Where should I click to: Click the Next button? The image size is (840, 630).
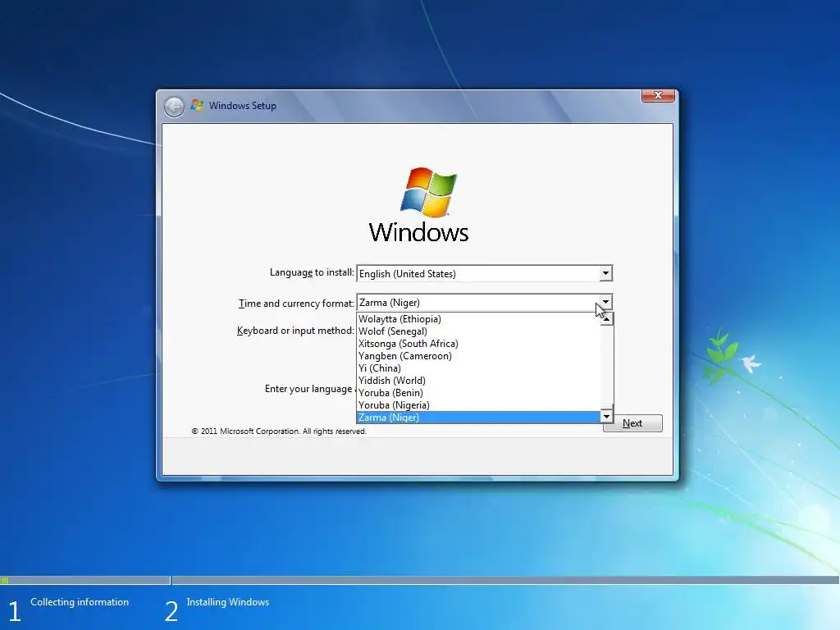tap(632, 423)
